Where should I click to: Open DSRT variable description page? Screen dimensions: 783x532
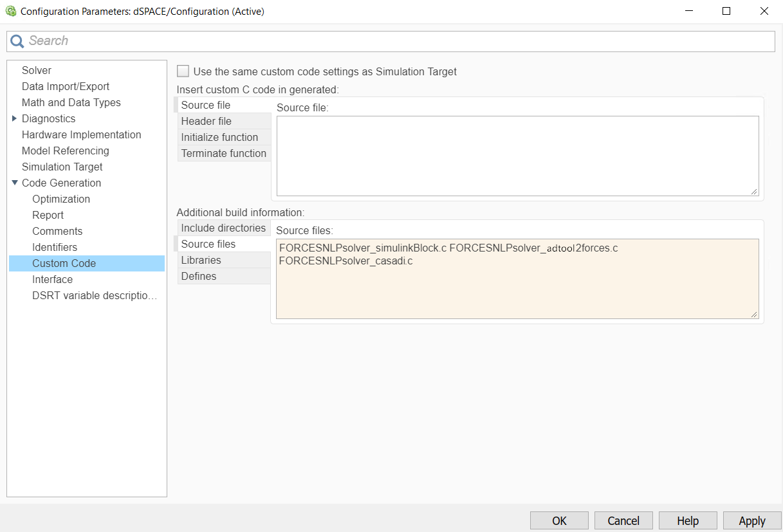[x=95, y=295]
